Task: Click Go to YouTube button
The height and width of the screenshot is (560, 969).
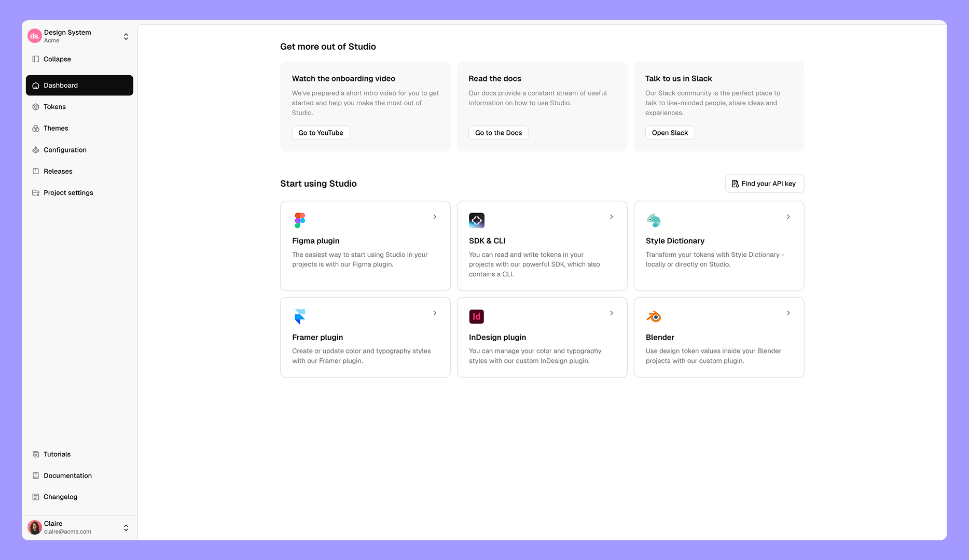Action: pos(321,133)
